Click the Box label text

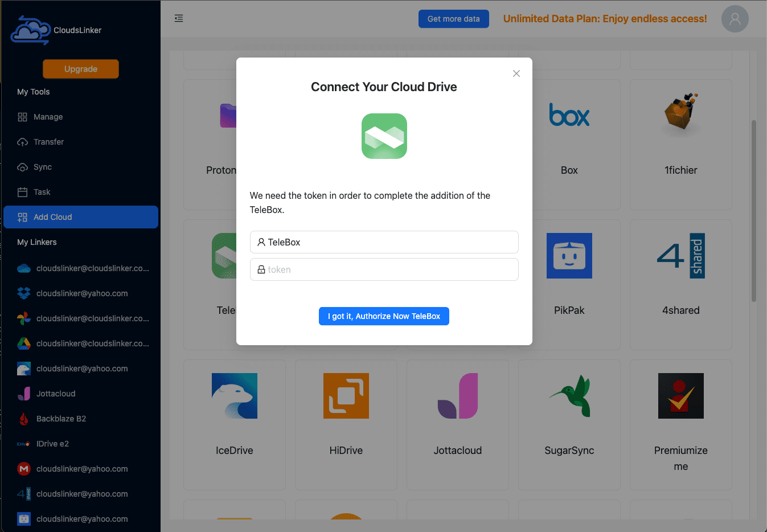(x=569, y=170)
